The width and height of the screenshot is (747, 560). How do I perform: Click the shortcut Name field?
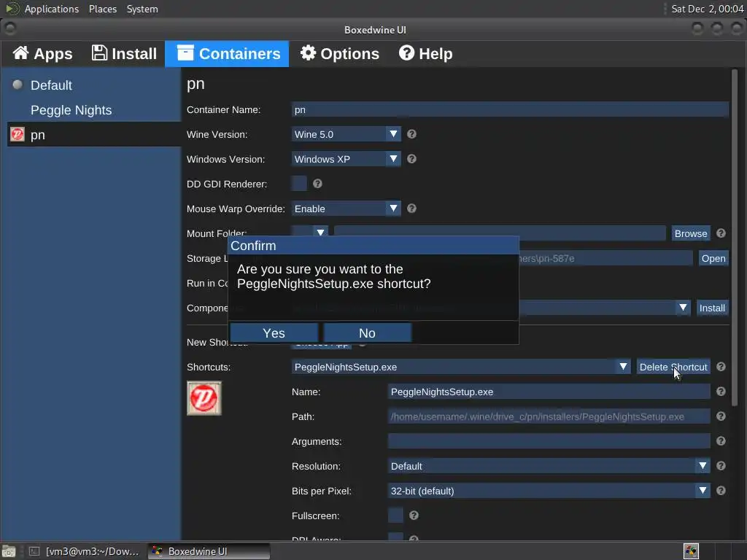549,392
